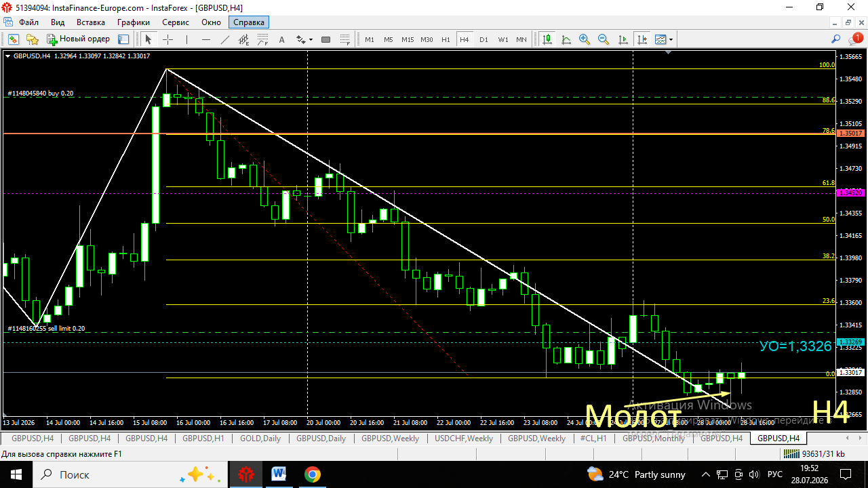The height and width of the screenshot is (488, 868).
Task: Open Microsoft Word from the taskbar
Action: [279, 474]
